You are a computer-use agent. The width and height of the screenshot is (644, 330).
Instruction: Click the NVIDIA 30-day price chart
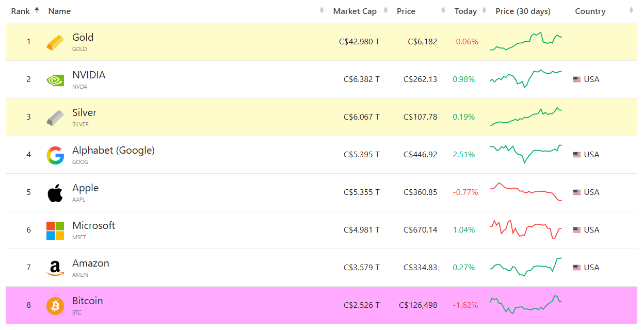(x=526, y=78)
